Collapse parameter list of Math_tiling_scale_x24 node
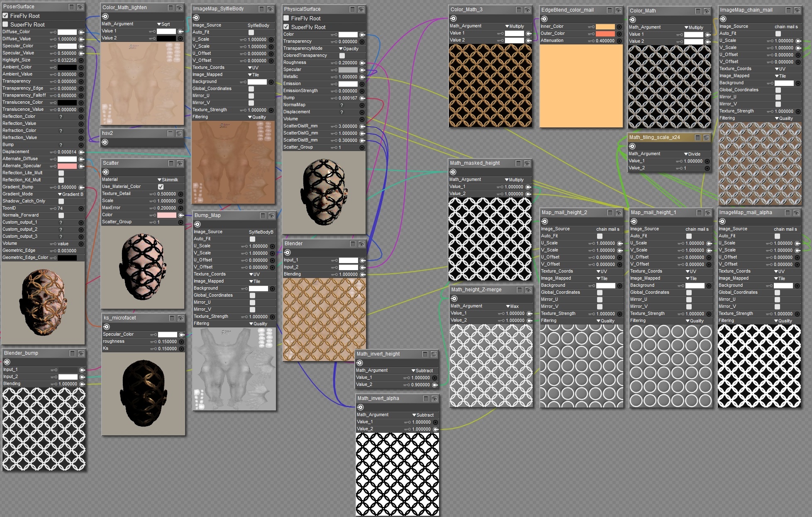 (x=697, y=138)
